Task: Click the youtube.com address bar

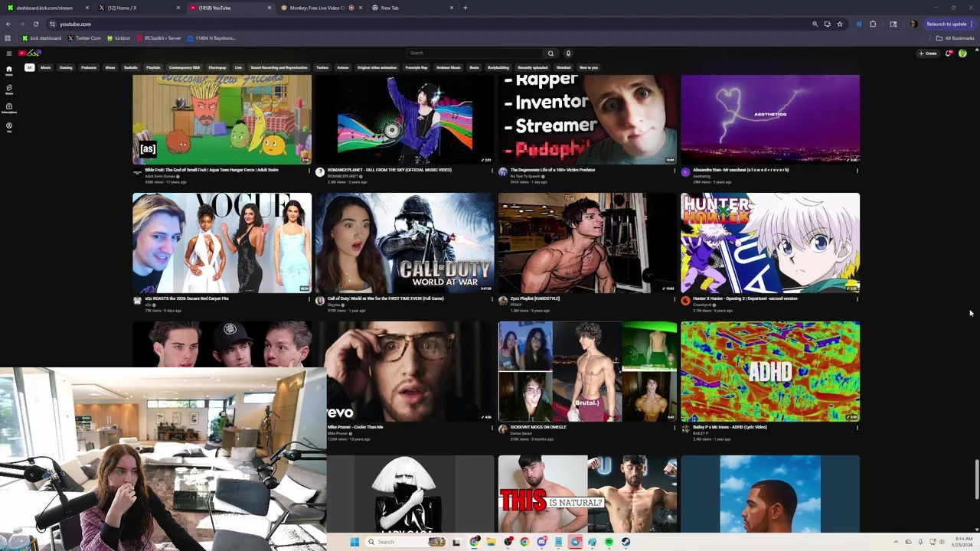Action: [429, 24]
